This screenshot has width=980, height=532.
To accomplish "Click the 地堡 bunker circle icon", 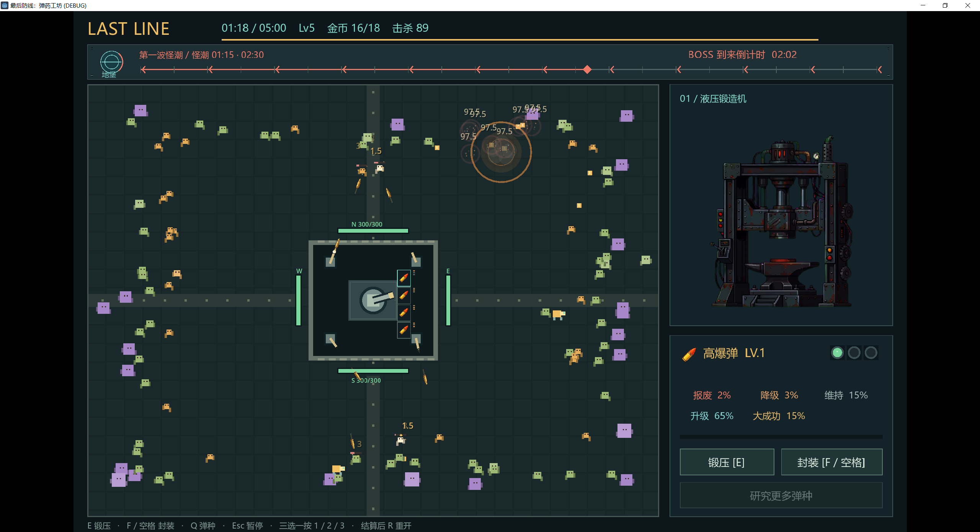I will coord(111,62).
